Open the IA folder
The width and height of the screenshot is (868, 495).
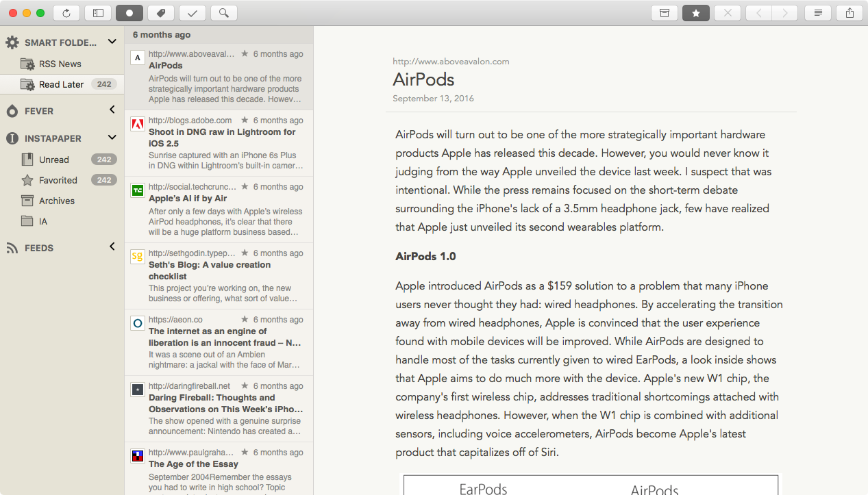62,221
